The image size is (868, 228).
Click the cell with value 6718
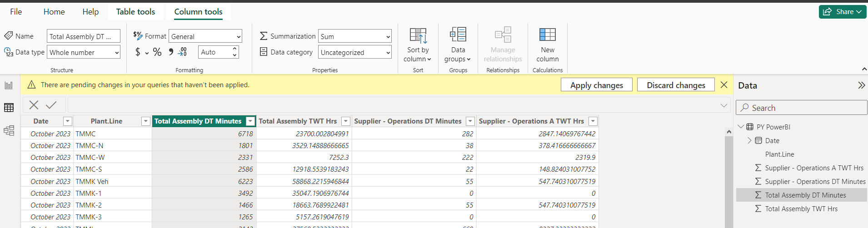(x=204, y=134)
